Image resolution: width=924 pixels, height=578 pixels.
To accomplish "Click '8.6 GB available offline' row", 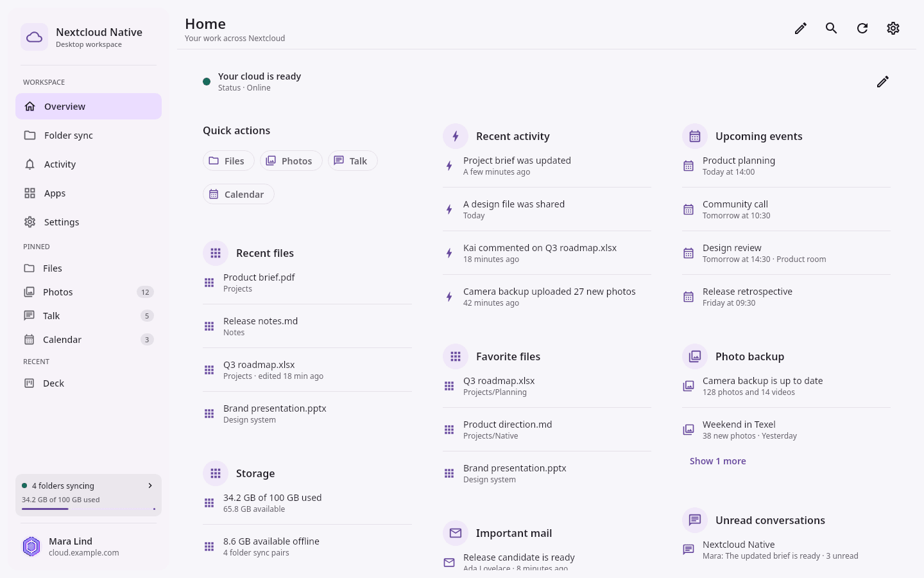I will [307, 547].
